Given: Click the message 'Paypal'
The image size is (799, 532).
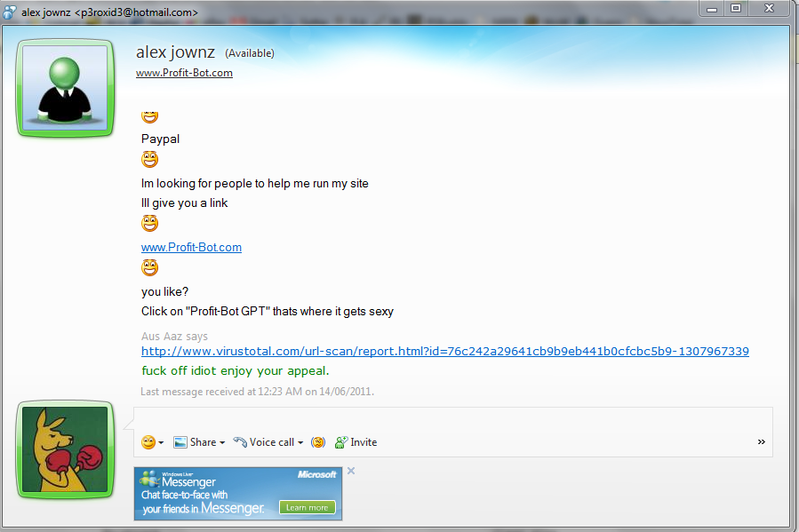Looking at the screenshot, I should pos(161,139).
